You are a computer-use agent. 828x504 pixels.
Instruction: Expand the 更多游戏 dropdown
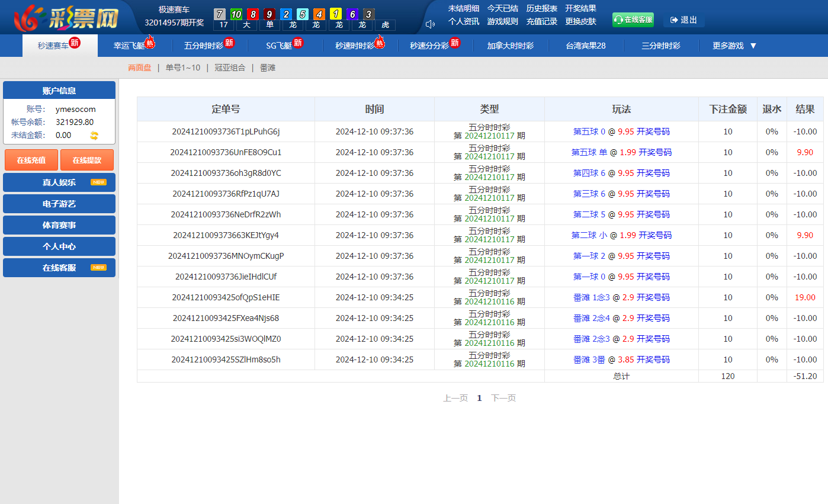click(x=735, y=46)
